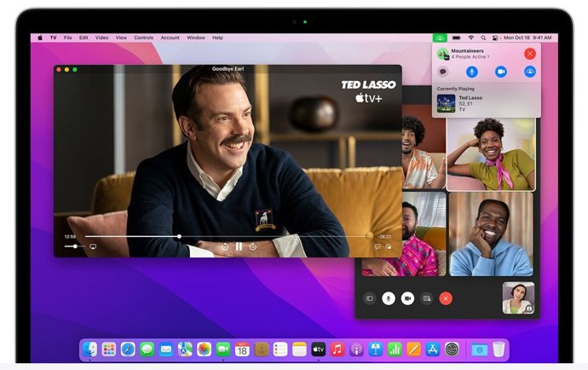588x370 pixels.
Task: Open the Downloads folder in the Dock
Action: 479,350
